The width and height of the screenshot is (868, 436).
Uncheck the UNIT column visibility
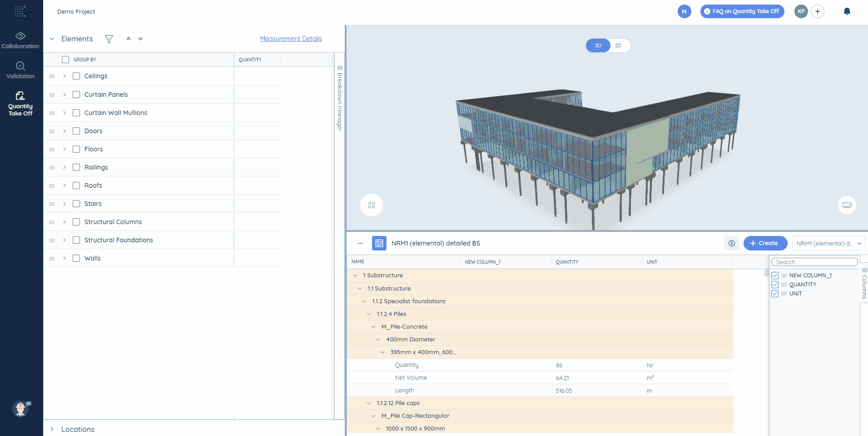tap(775, 294)
